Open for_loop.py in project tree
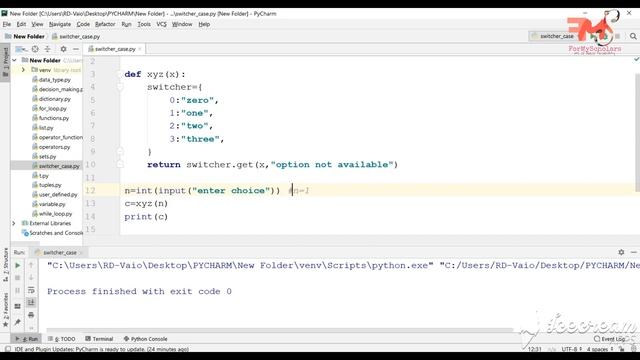 (49, 109)
